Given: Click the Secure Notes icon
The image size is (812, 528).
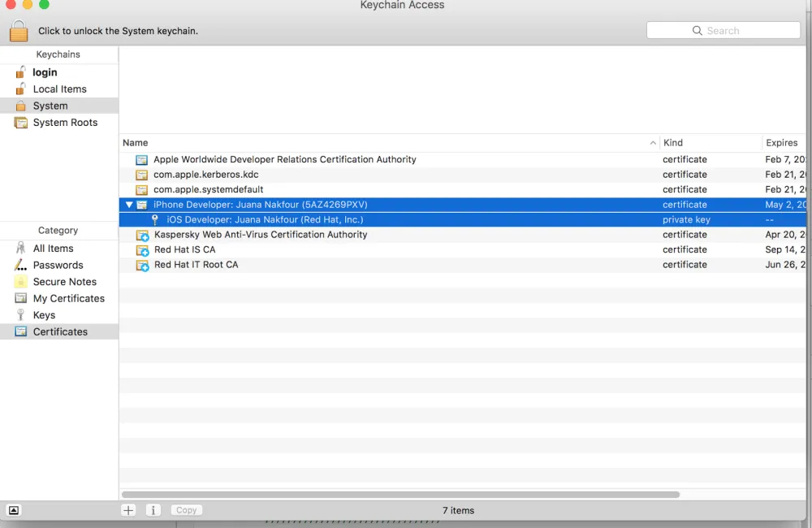Looking at the screenshot, I should (x=21, y=281).
